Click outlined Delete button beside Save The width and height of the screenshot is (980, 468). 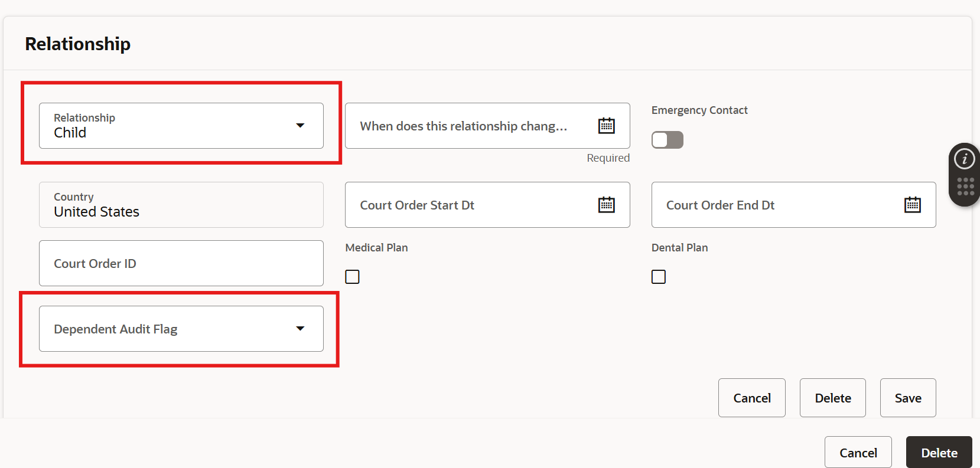[833, 398]
